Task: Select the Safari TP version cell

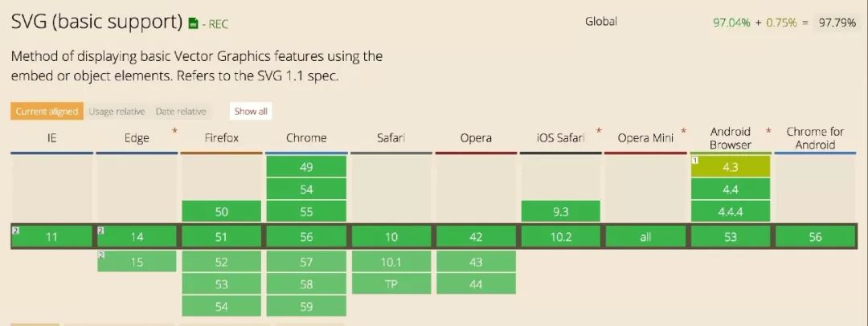Action: (x=391, y=283)
